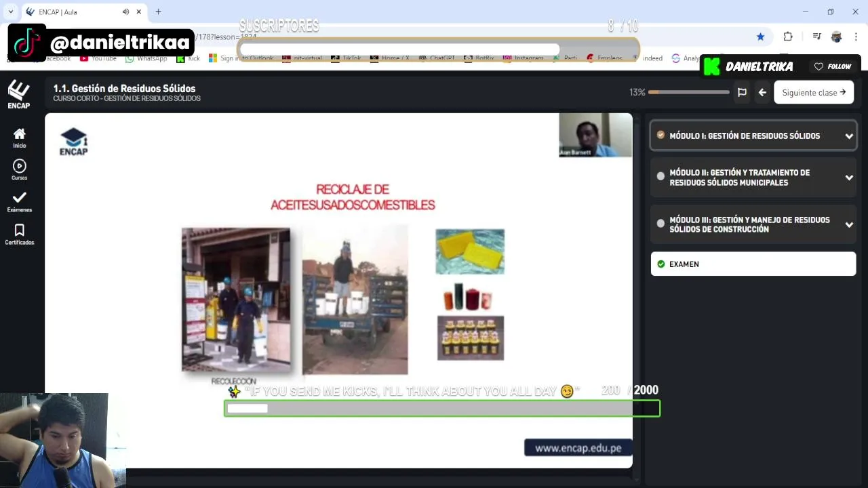Open the Exámenes checkmark icon
Image resolution: width=868 pixels, height=488 pixels.
click(x=19, y=201)
